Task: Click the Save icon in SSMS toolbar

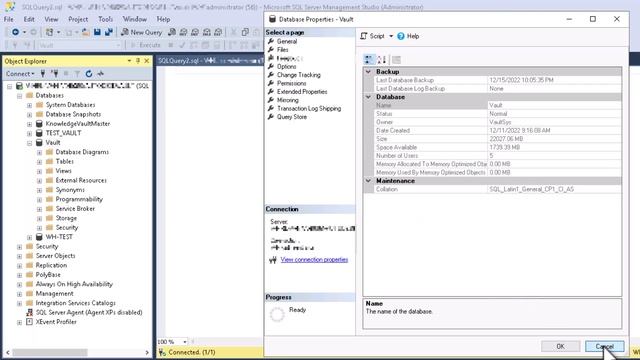Action: [97, 32]
